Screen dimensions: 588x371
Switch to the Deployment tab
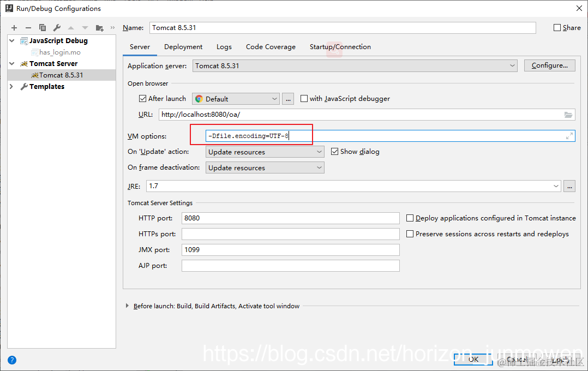(183, 47)
